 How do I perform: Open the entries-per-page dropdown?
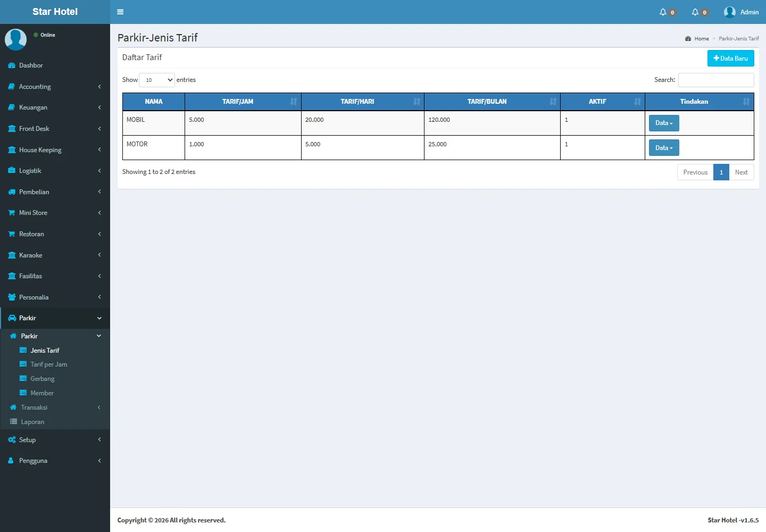tap(157, 80)
